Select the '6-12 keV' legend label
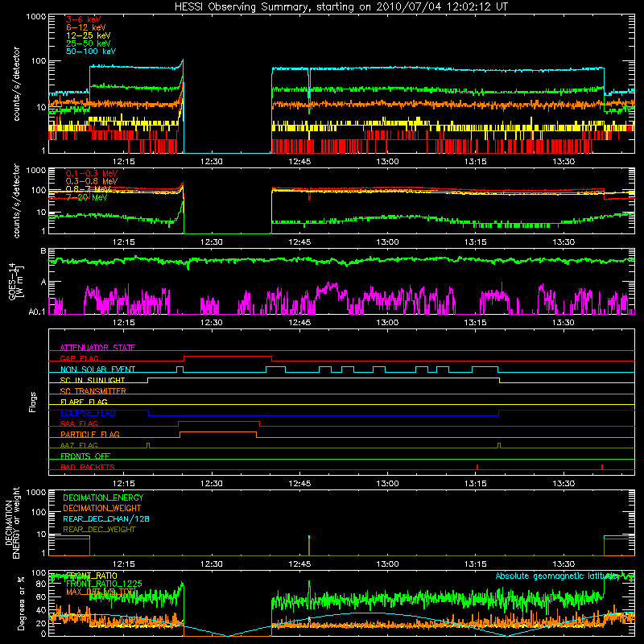Image resolution: width=644 pixels, height=644 pixels. (86, 27)
